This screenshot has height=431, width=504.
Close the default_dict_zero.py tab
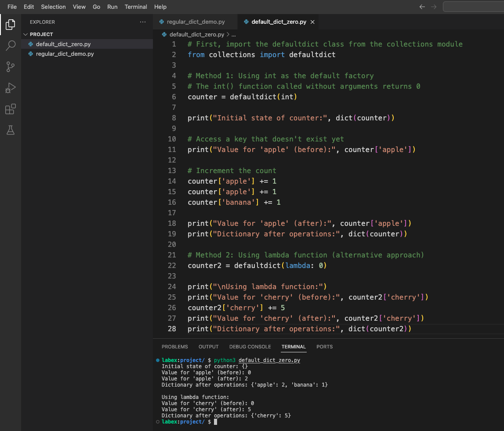pos(312,22)
